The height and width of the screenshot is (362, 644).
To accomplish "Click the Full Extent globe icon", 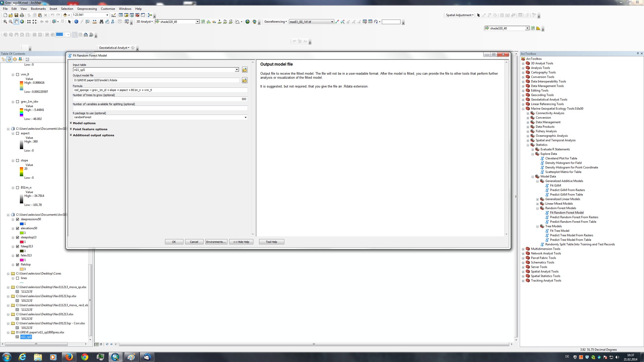I will pos(22,22).
